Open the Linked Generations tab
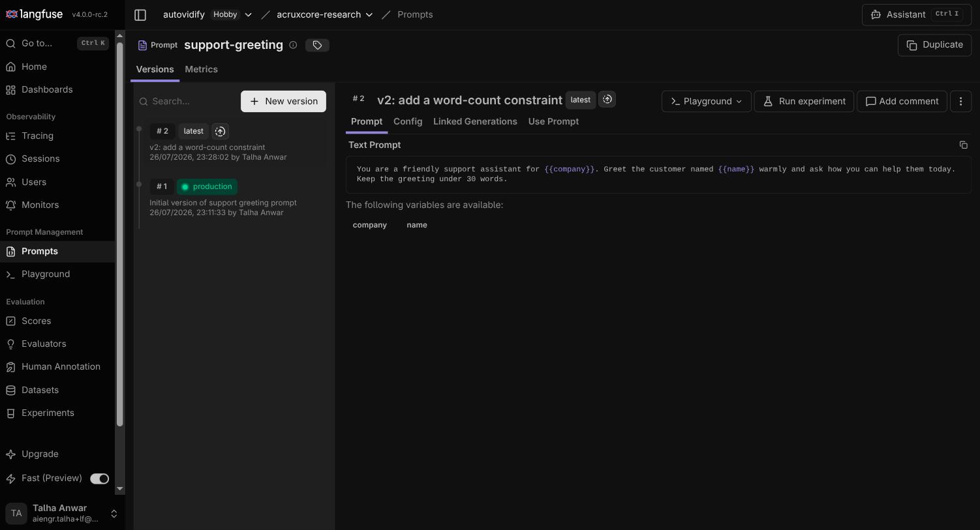Screen dimensions: 980x530 (475, 121)
